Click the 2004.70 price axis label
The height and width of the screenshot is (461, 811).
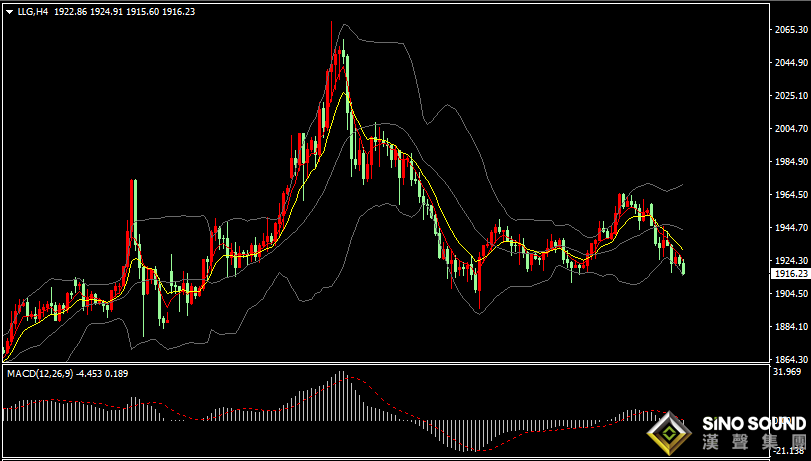click(x=789, y=128)
